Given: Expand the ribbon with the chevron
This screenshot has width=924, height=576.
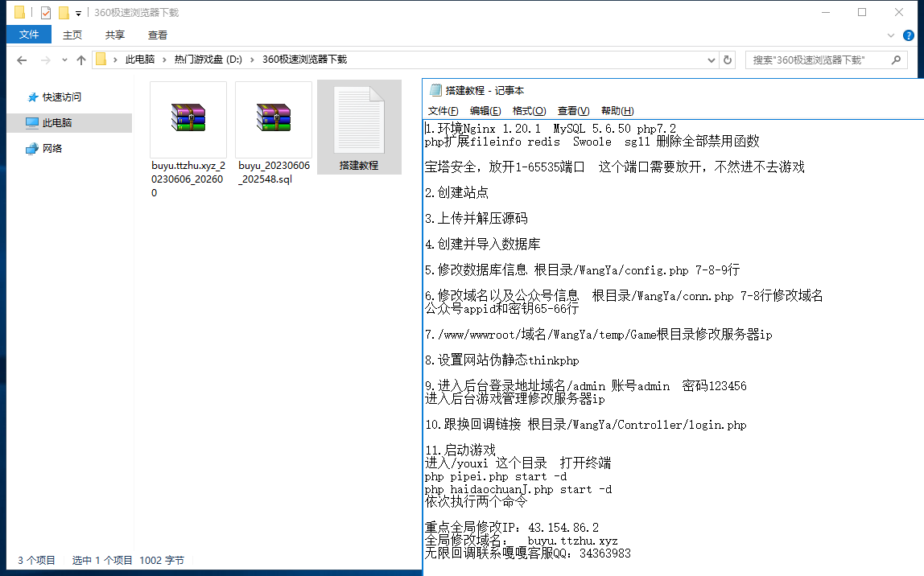Looking at the screenshot, I should click(891, 35).
